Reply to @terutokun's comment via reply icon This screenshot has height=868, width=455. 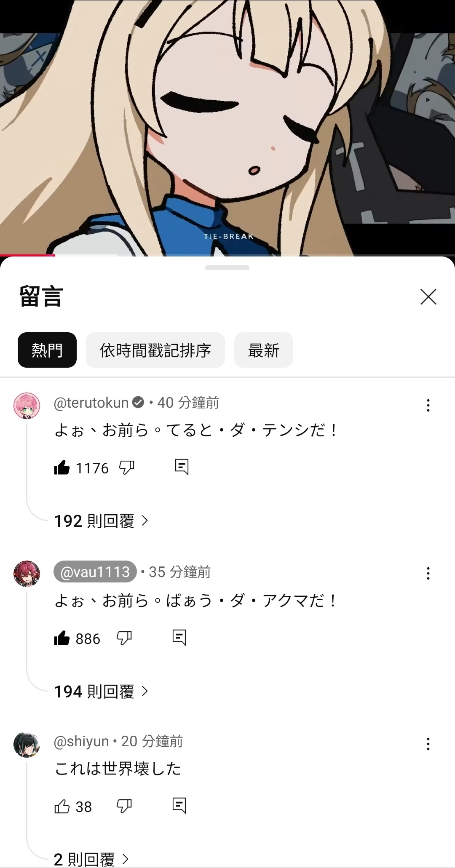pos(182,467)
